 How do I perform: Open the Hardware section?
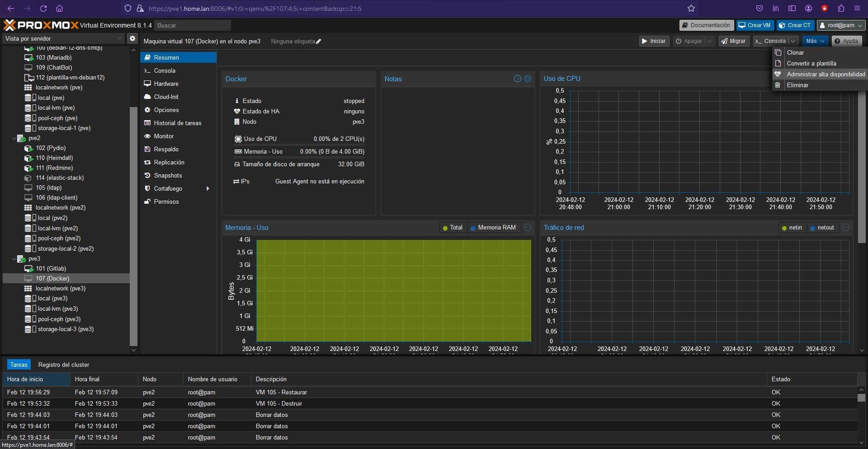(178, 84)
